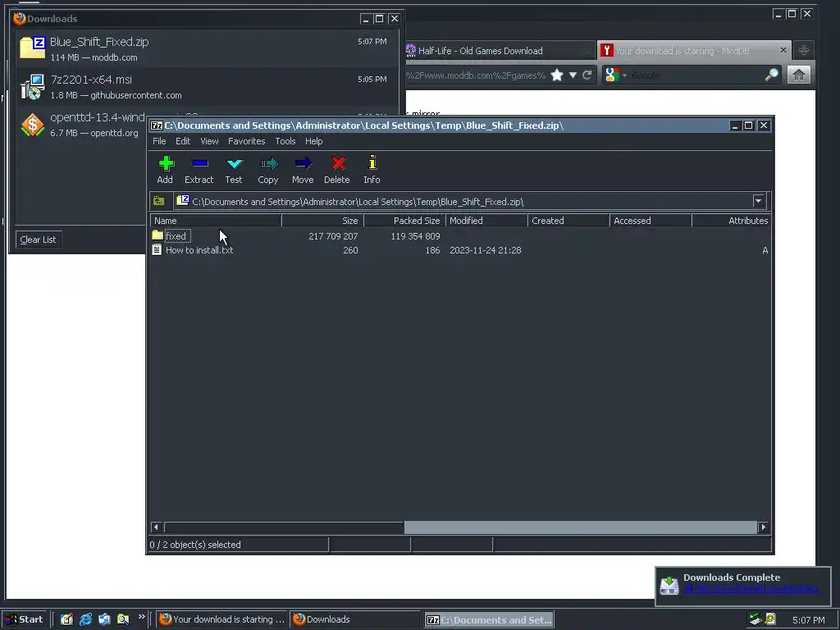Click the Downloads taskbar button
The height and width of the screenshot is (630, 840).
(355, 619)
